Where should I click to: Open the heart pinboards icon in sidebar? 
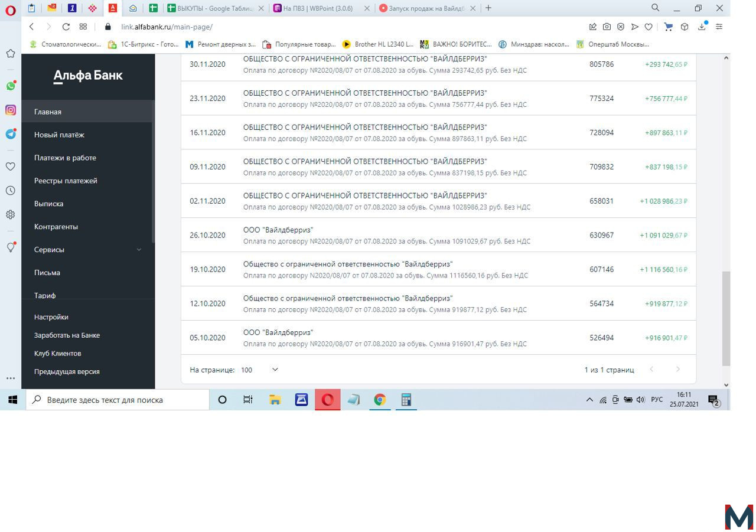[11, 167]
